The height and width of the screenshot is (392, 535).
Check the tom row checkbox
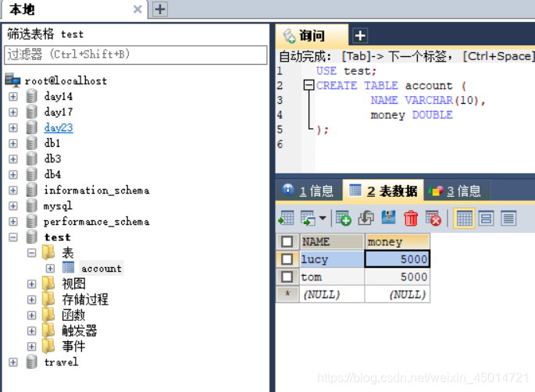coord(287,276)
